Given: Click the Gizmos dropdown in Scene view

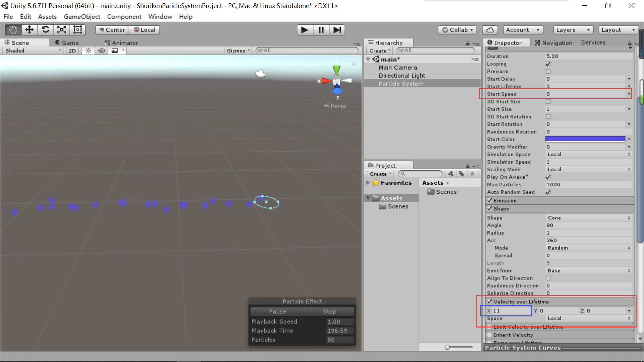Looking at the screenshot, I should pyautogui.click(x=237, y=50).
